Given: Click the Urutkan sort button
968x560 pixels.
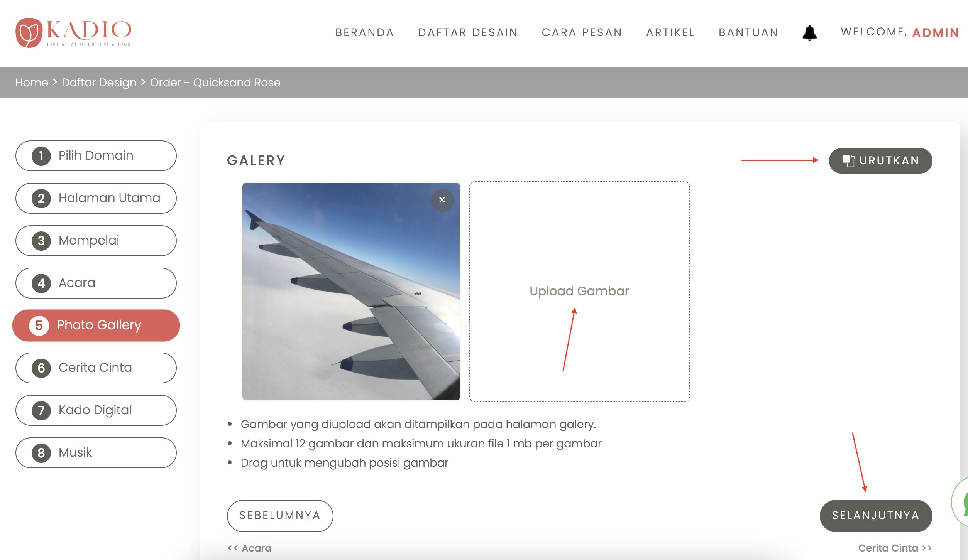Looking at the screenshot, I should [880, 160].
